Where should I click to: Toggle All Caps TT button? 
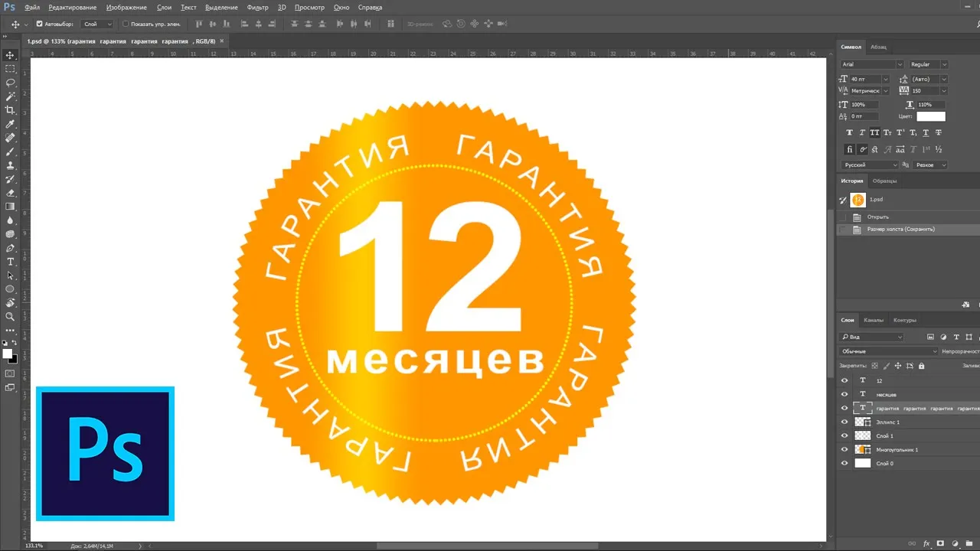(875, 132)
